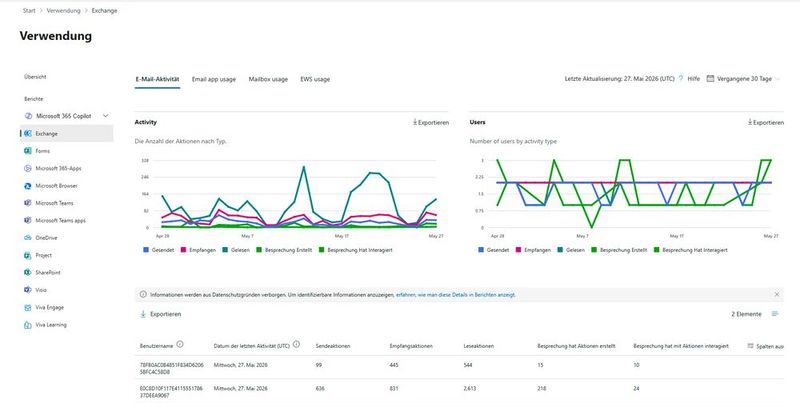The height and width of the screenshot is (419, 800).
Task: Toggle Besprechung Hat Interagiert in Users legend
Action: click(x=691, y=250)
